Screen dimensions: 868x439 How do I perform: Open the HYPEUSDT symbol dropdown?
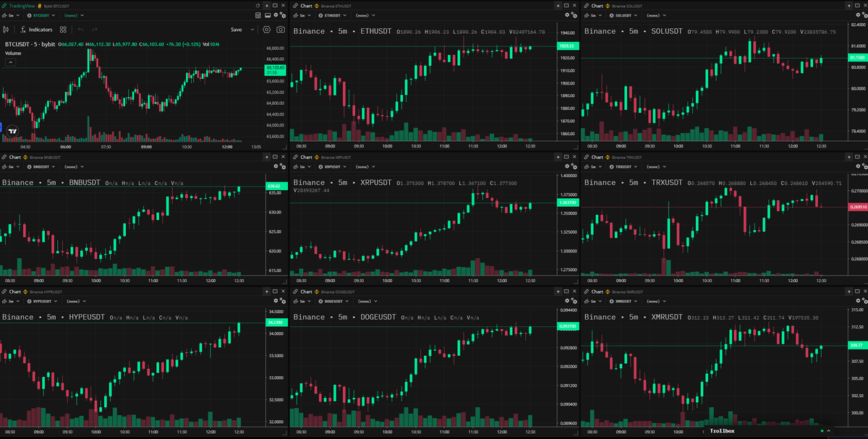[x=43, y=301]
